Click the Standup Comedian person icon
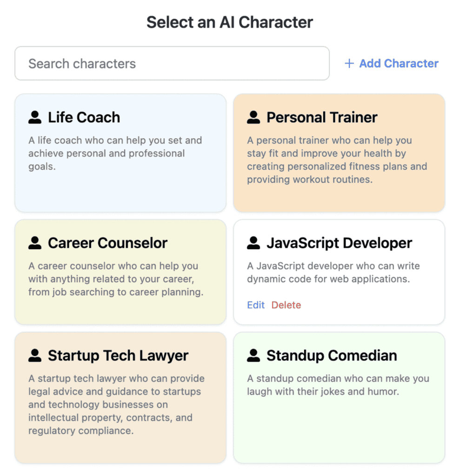 253,355
